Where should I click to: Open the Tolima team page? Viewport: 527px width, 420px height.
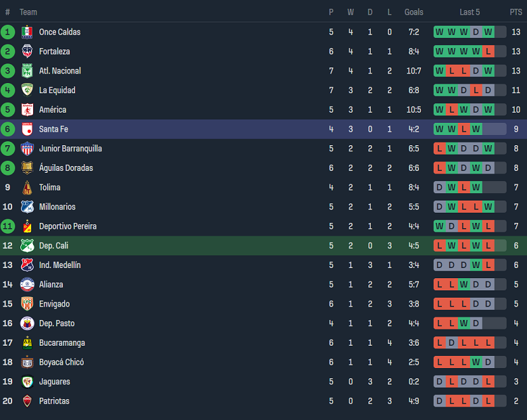coord(49,187)
